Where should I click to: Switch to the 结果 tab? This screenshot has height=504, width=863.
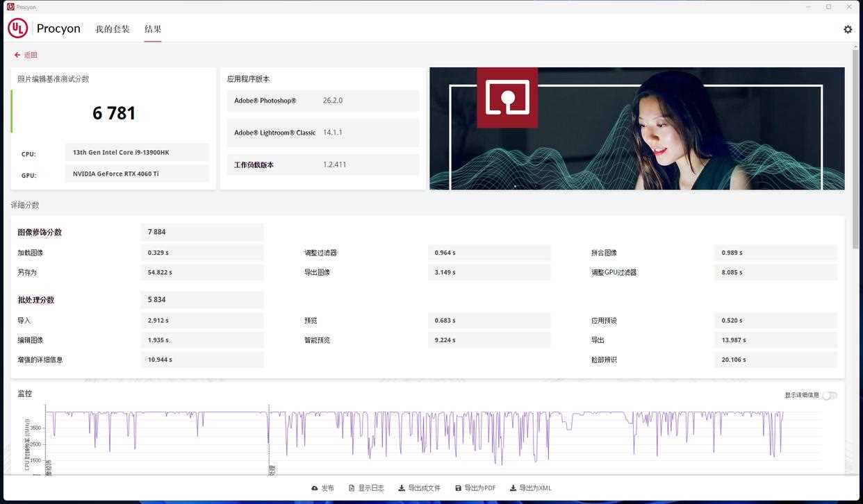coord(153,29)
